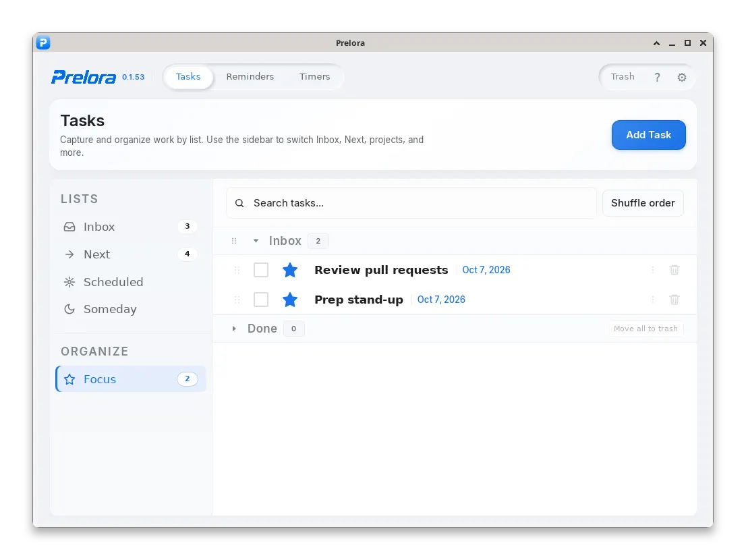Switch to the Reminders tab
The image size is (746, 560).
click(x=250, y=77)
